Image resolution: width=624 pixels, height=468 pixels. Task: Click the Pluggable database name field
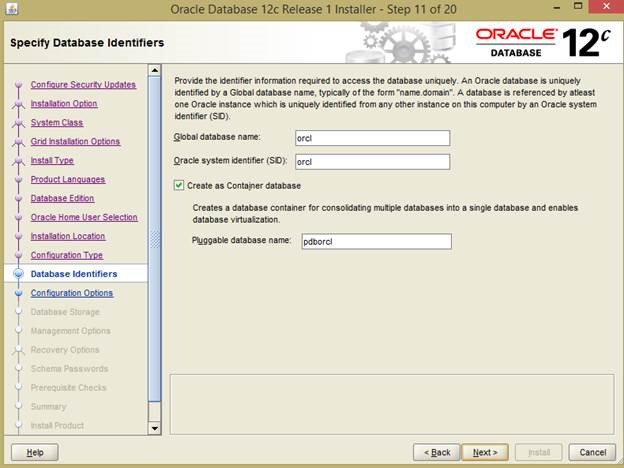tap(376, 242)
